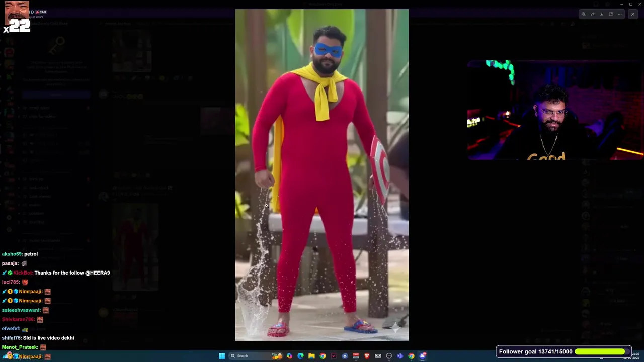Open the three-dot more options menu

click(x=619, y=14)
